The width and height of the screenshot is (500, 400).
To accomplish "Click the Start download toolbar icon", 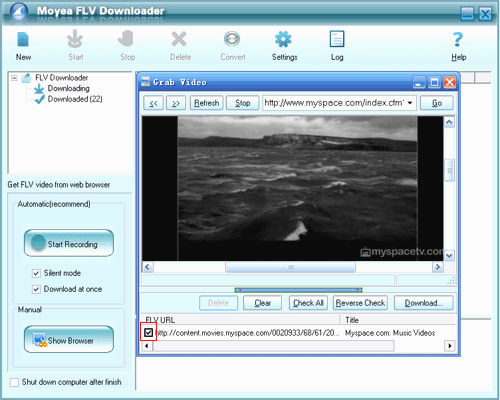I will (x=75, y=39).
